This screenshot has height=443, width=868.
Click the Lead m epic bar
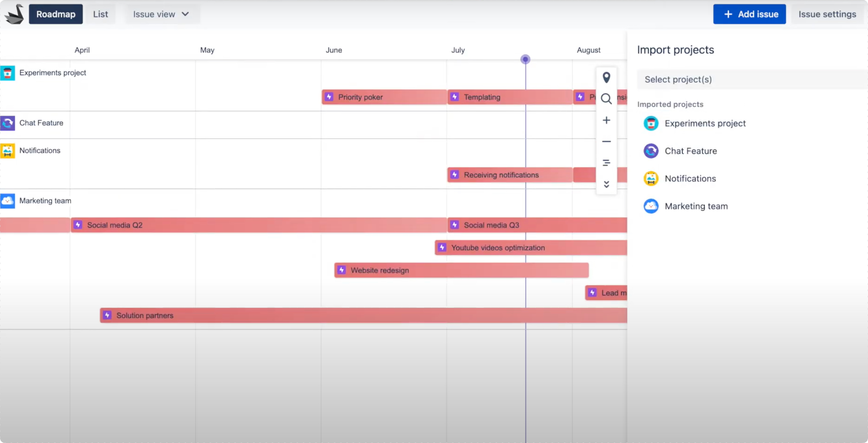(x=606, y=293)
